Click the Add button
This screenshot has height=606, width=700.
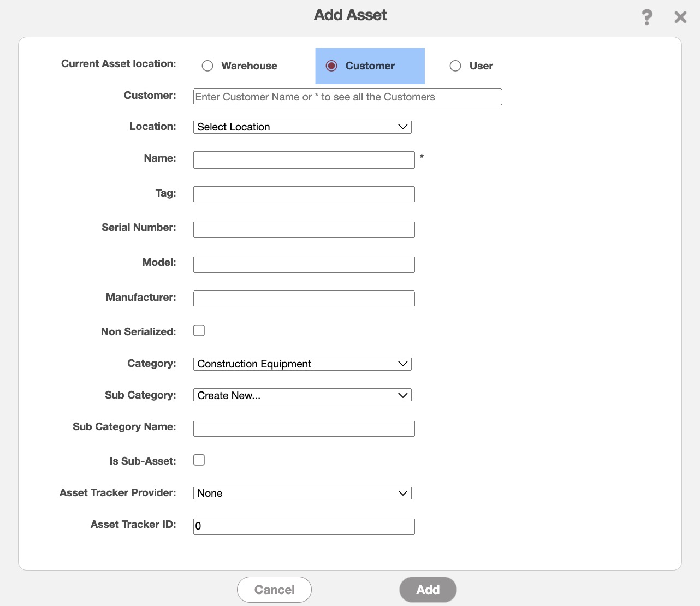[428, 590]
